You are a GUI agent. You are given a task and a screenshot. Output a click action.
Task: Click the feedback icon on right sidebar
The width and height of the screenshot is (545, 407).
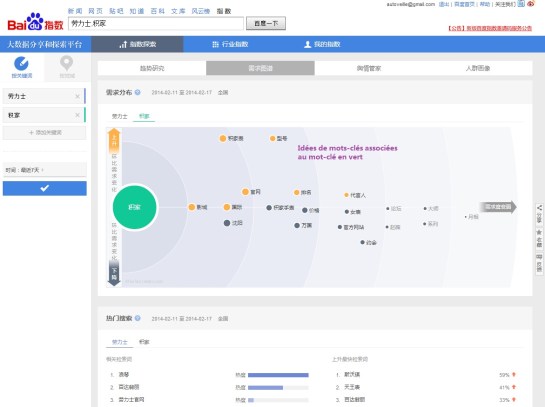539,257
